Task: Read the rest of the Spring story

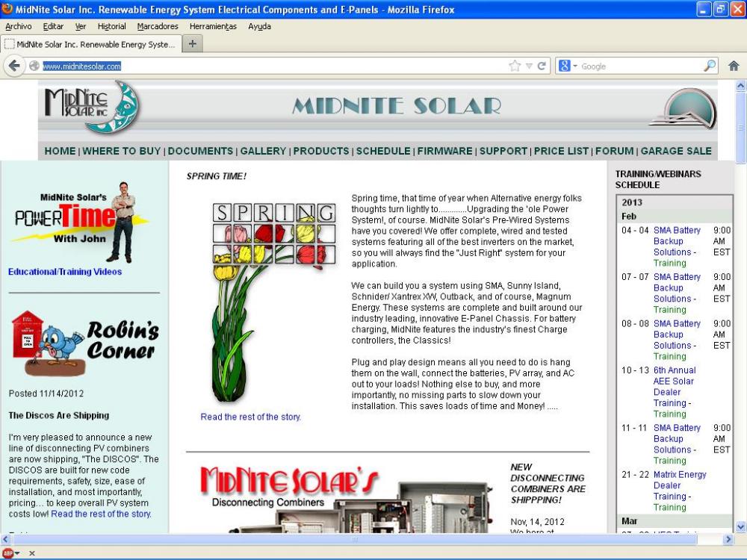Action: tap(250, 417)
